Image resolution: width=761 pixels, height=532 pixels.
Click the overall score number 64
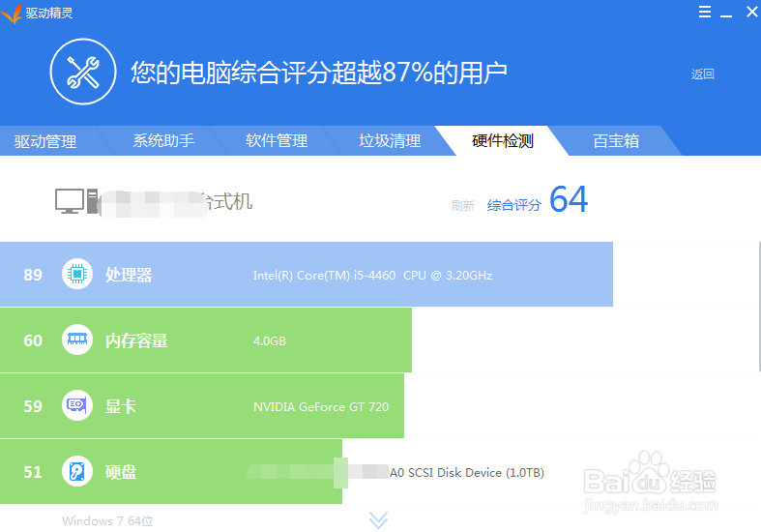tap(569, 199)
